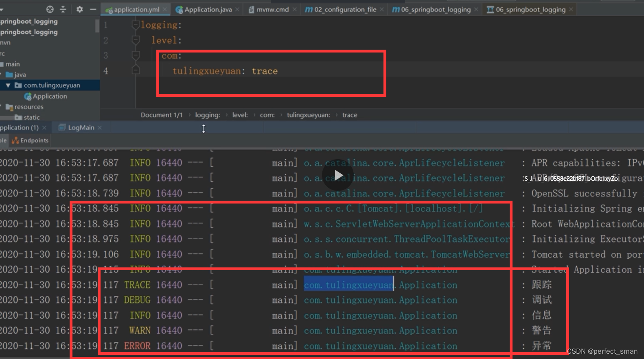This screenshot has width=644, height=359.
Task: Click the Application class icon in tree
Action: point(28,96)
